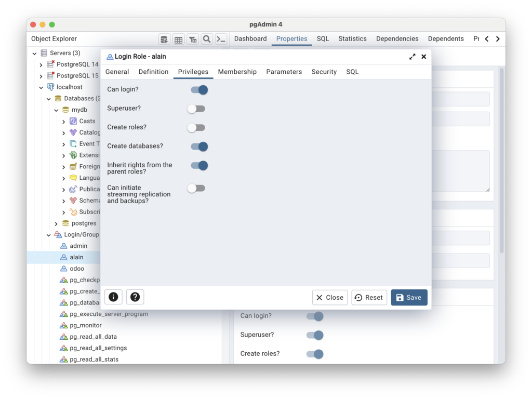Viewport: 532px width, 399px height.
Task: Open the Dependents tab
Action: click(445, 38)
